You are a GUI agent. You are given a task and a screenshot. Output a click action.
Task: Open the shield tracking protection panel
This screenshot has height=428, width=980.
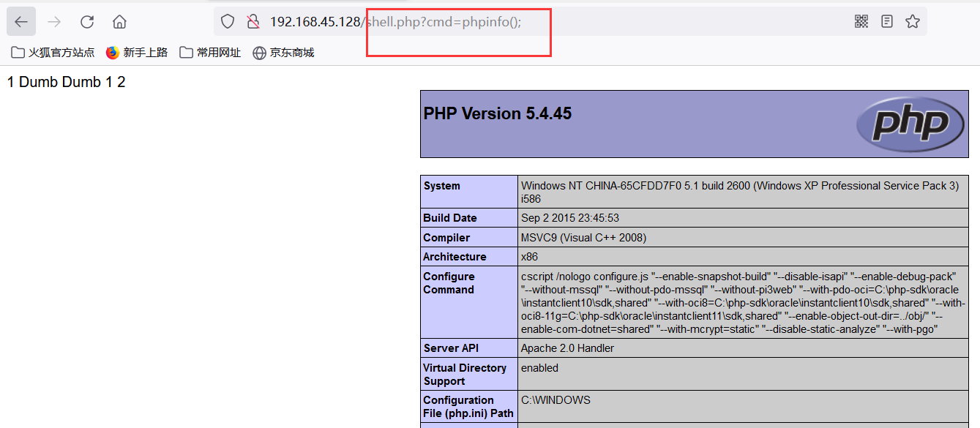tap(228, 22)
